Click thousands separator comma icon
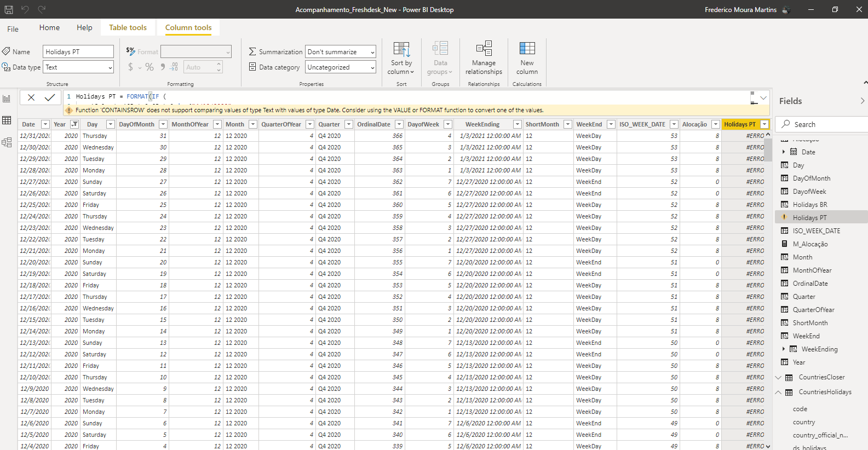The width and height of the screenshot is (868, 450). point(163,67)
